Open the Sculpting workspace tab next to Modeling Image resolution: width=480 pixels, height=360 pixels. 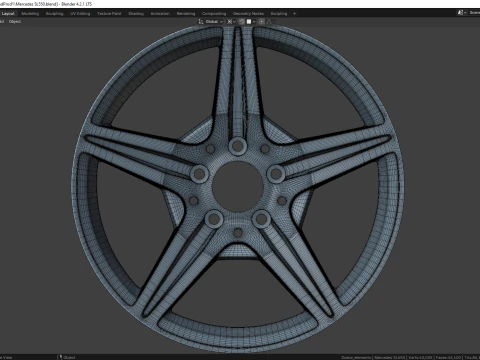tap(54, 14)
